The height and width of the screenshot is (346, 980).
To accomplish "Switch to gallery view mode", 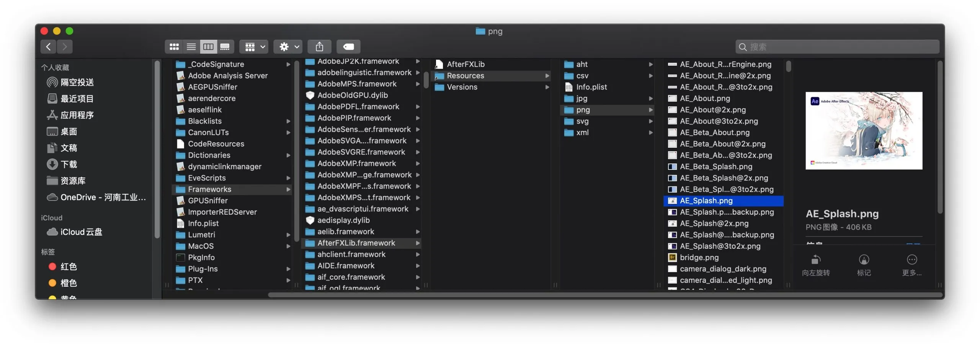I will (225, 47).
